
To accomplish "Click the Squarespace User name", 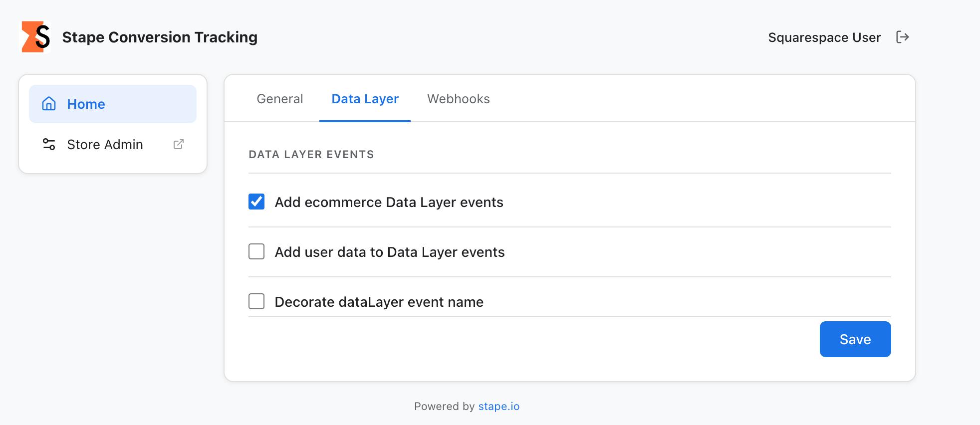I will click(824, 37).
